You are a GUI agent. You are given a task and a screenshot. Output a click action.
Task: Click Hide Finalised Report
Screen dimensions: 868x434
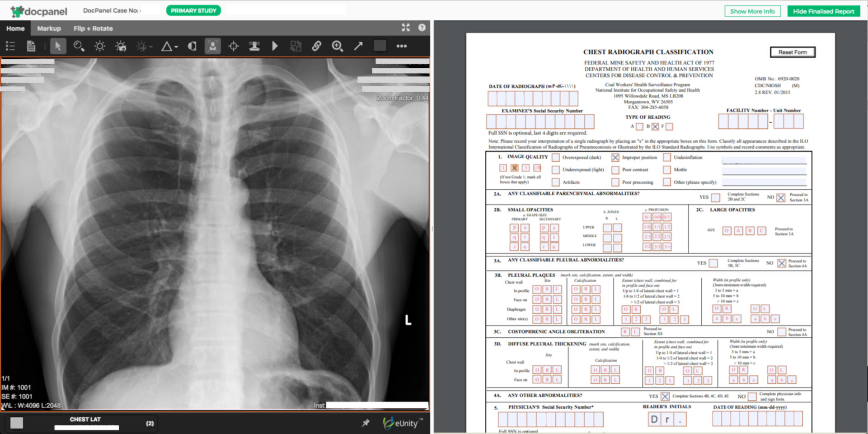(823, 11)
